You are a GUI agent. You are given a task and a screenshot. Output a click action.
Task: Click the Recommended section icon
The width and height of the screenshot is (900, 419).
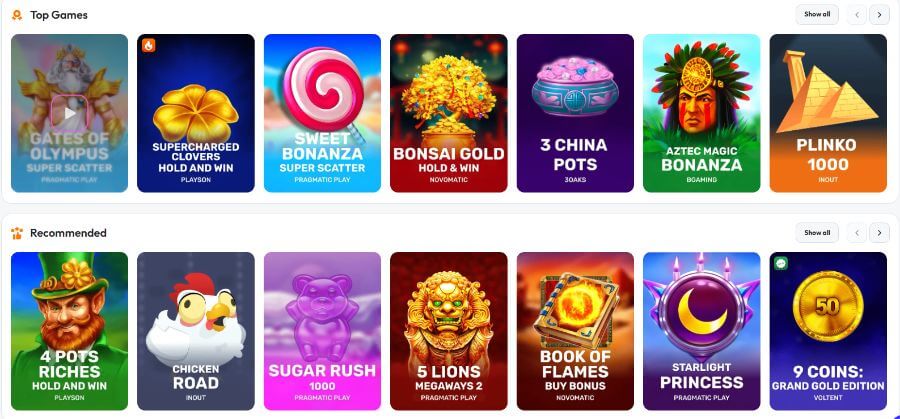click(17, 233)
